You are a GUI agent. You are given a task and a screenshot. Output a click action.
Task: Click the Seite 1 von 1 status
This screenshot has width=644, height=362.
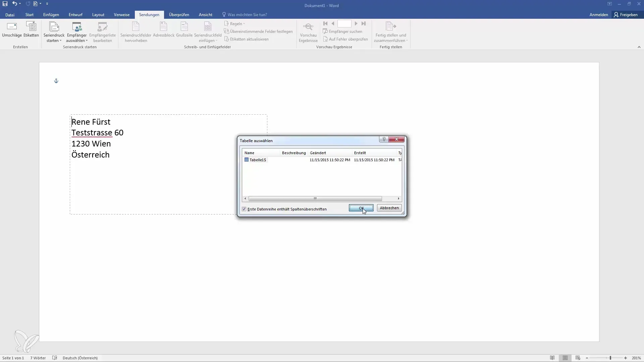coord(13,358)
